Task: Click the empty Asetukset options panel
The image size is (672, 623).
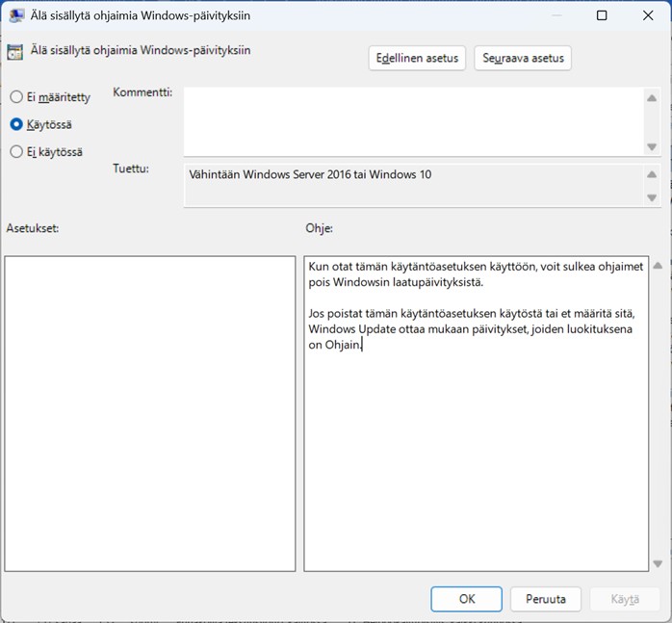Action: pos(150,414)
